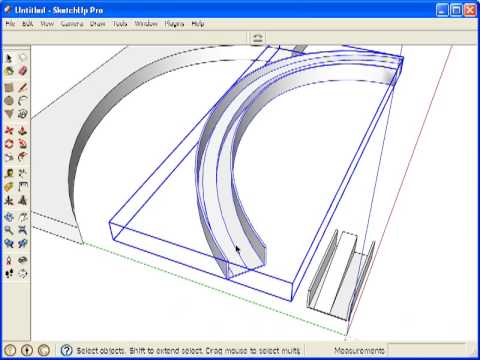Viewport: 480px width, 360px height.
Task: Click first round status bar icon
Action: point(11,350)
